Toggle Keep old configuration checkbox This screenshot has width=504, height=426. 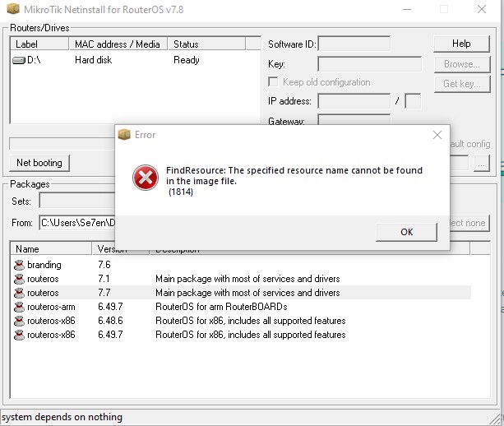pos(273,81)
